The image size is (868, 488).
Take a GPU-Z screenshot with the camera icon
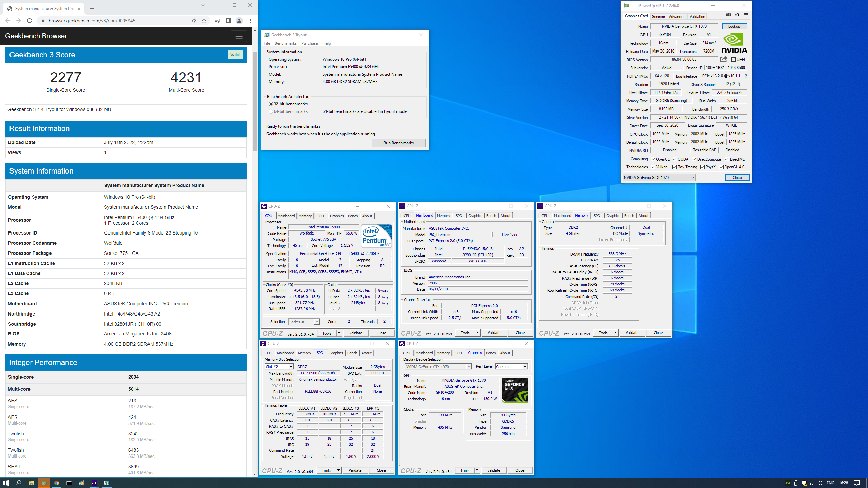pos(728,15)
